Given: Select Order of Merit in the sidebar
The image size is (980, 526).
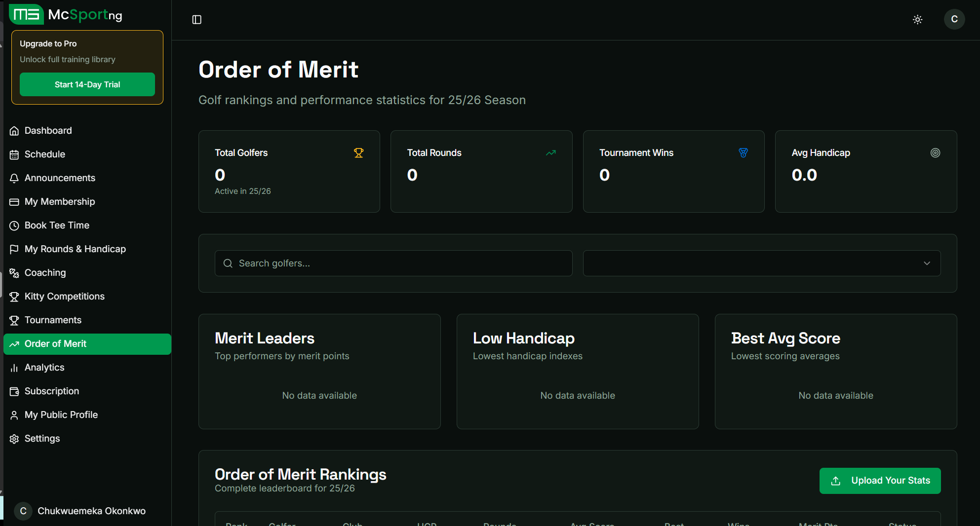Looking at the screenshot, I should 56,343.
